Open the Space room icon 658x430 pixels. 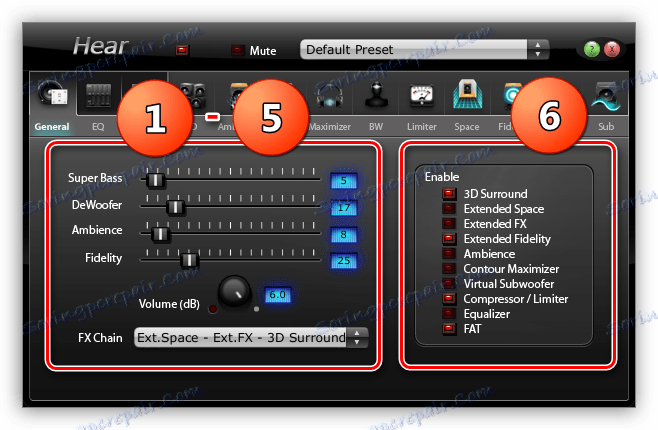click(x=467, y=94)
